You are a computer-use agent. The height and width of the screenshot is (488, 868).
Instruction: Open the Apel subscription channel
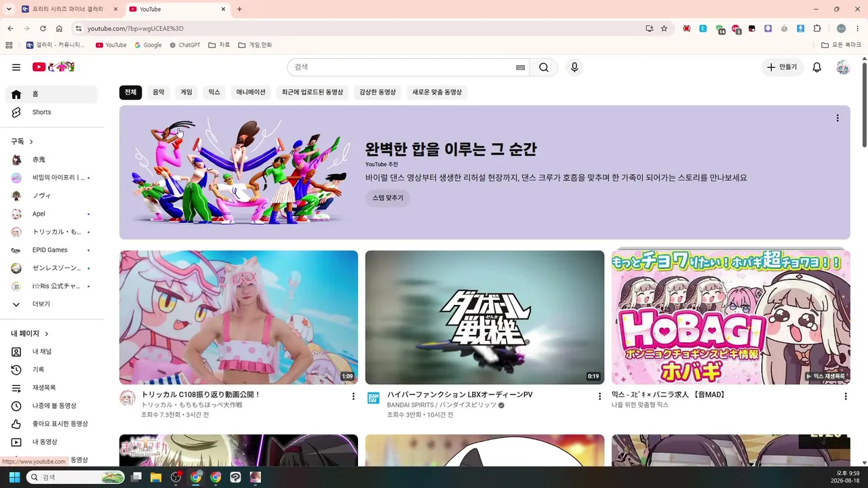pos(52,214)
